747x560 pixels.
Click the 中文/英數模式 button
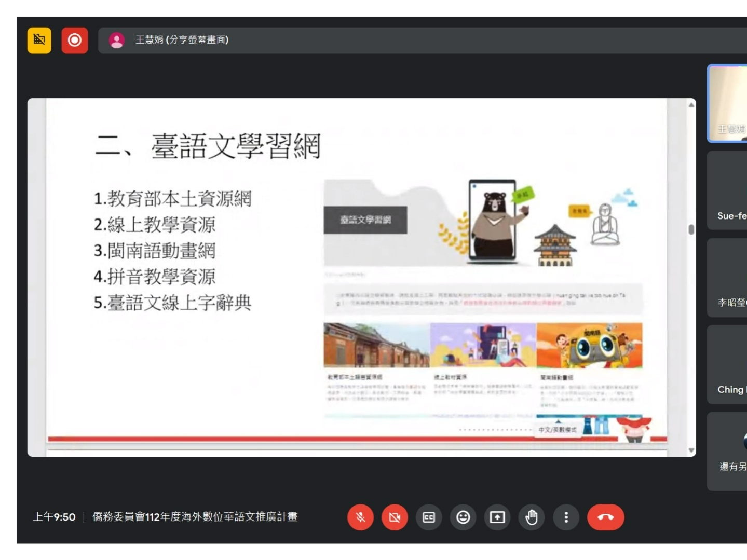pos(557,430)
